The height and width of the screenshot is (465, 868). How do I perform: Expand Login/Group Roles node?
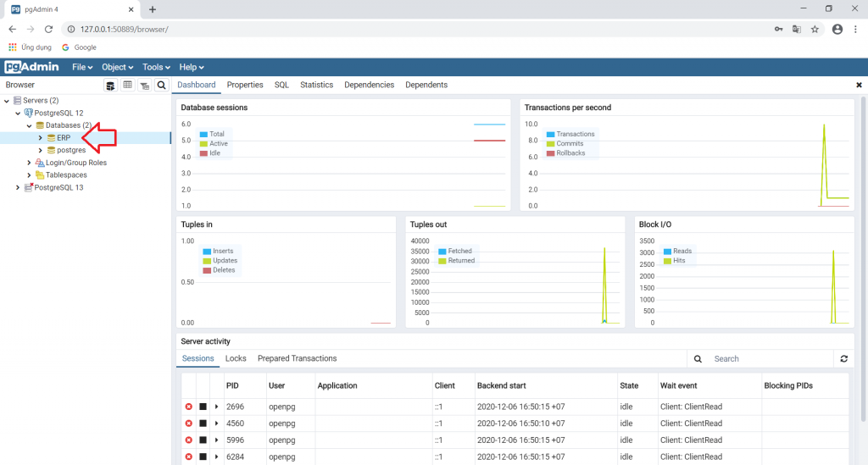pyautogui.click(x=30, y=163)
